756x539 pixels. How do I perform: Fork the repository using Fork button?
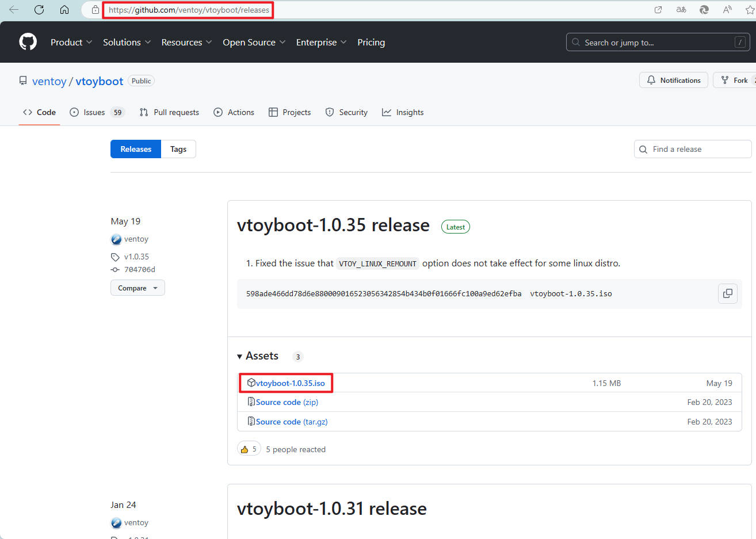[735, 81]
